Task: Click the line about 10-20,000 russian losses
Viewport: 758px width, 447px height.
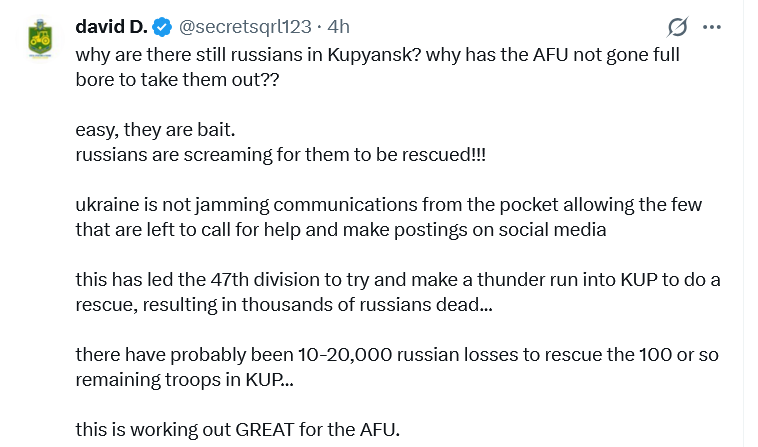Action: tap(396, 356)
